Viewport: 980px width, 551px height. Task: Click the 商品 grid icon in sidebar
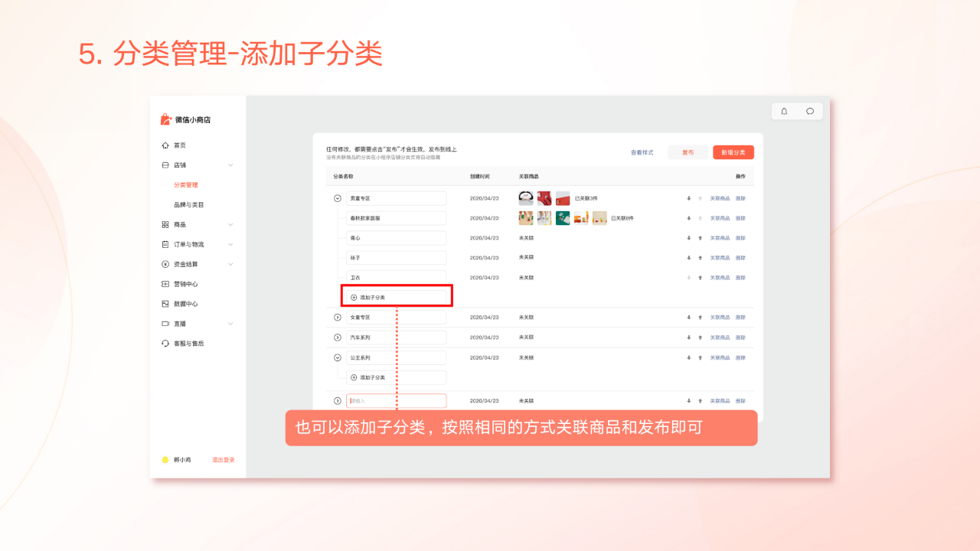(165, 225)
